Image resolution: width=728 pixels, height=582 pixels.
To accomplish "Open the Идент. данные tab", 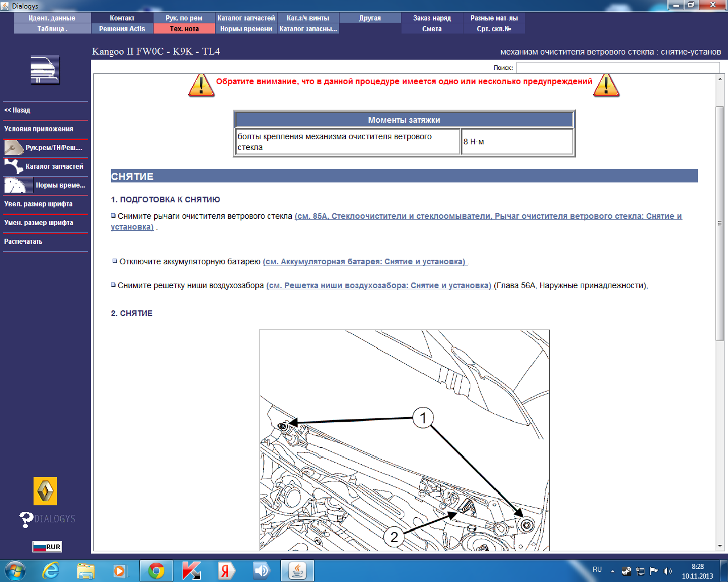I will coord(52,18).
